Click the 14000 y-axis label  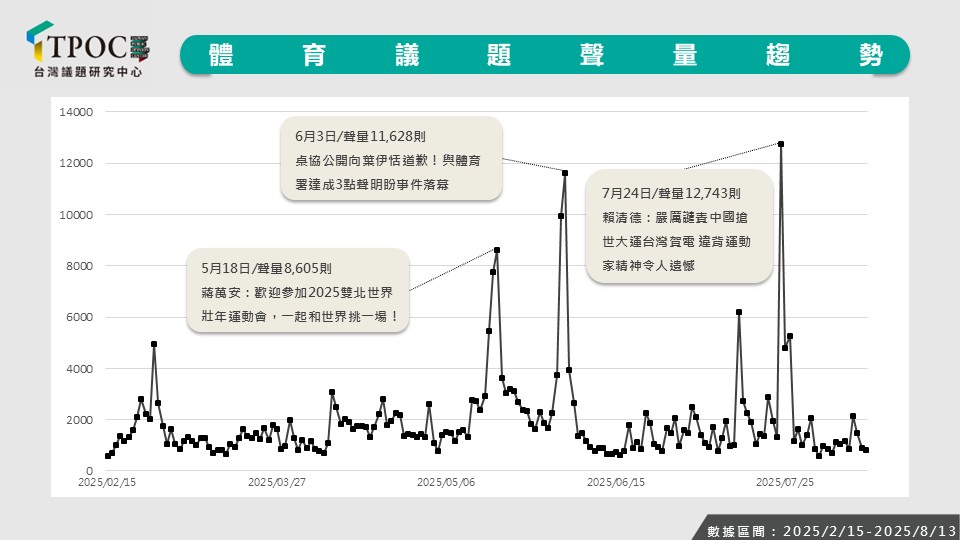point(76,112)
